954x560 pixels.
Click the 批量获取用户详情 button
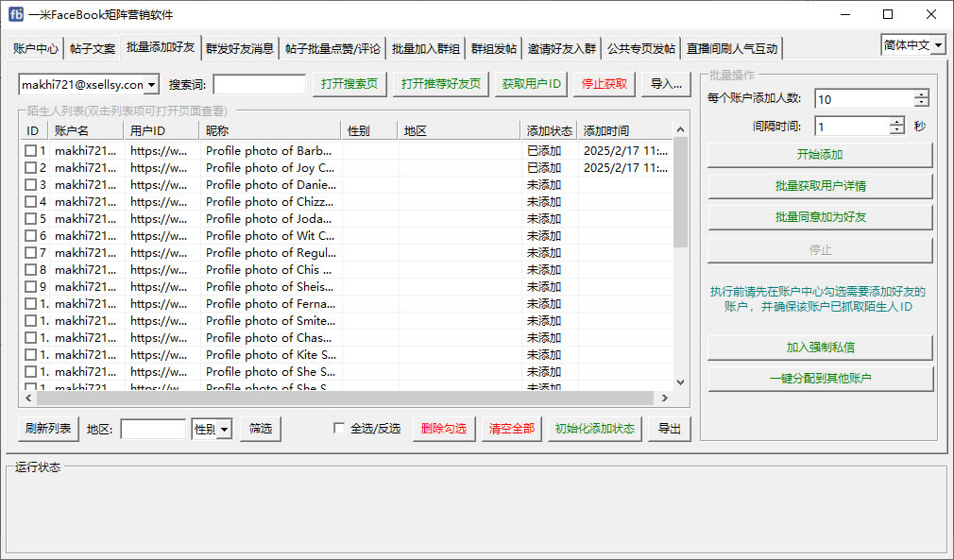tap(820, 186)
